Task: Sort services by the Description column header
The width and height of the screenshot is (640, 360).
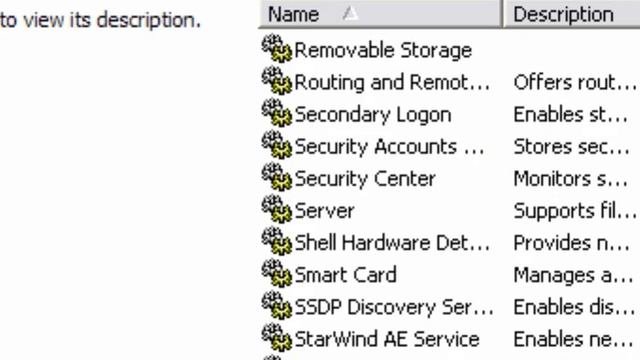Action: 571,14
